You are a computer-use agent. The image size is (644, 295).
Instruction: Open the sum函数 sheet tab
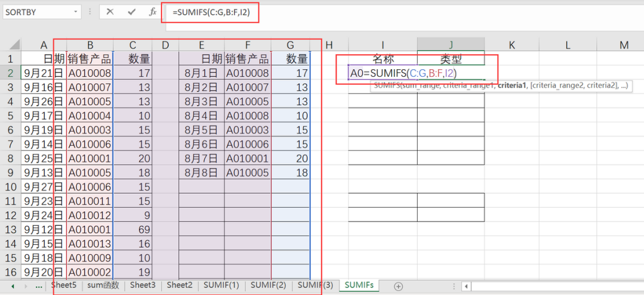tap(103, 286)
